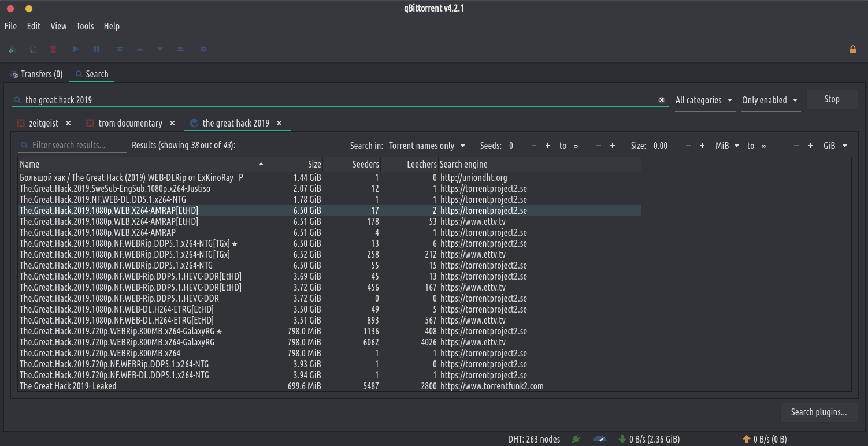Image resolution: width=868 pixels, height=446 pixels.
Task: Select The.Great.Hack.2019.1080p.WEB.X264-AMRAP row without EtHD
Action: tap(329, 233)
